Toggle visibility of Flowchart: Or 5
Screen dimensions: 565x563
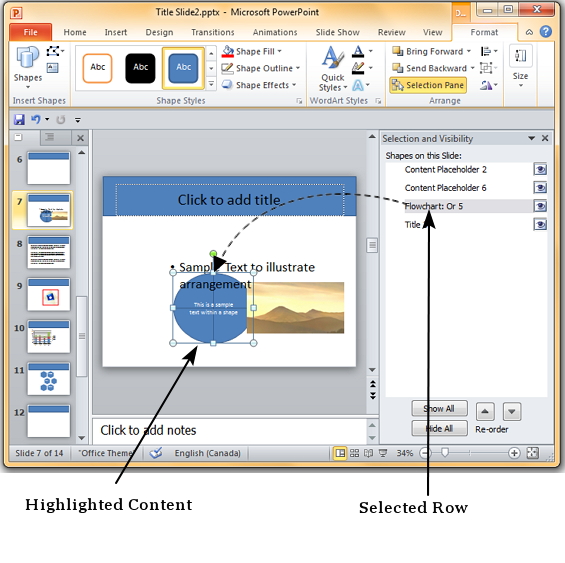[x=540, y=206]
